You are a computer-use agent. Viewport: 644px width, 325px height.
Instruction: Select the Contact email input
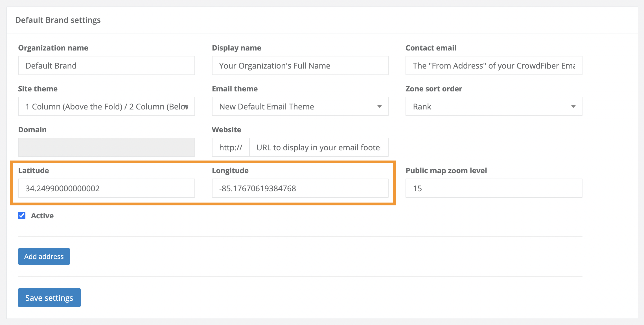(493, 65)
